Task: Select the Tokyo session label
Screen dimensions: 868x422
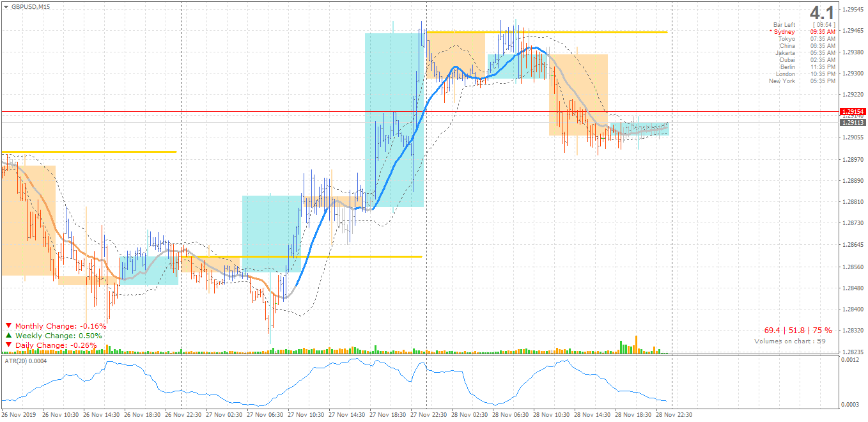Action: pyautogui.click(x=787, y=39)
